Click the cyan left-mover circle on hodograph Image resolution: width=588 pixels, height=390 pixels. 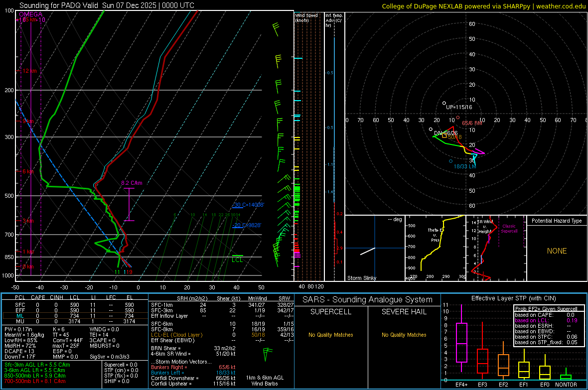pos(451,161)
